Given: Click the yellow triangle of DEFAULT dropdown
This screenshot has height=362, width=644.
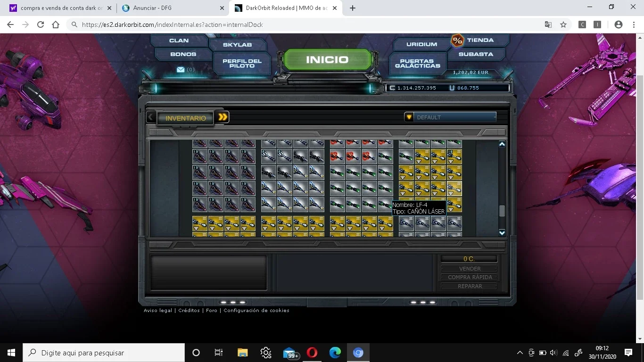Looking at the screenshot, I should click(409, 117).
